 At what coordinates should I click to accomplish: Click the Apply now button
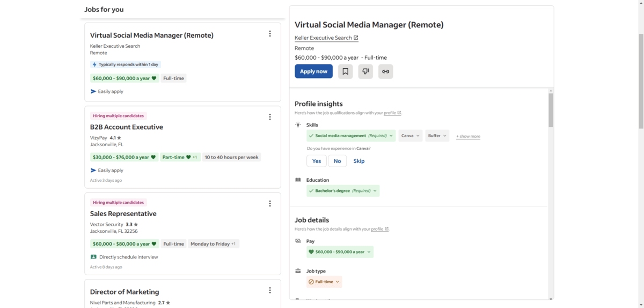click(x=313, y=71)
